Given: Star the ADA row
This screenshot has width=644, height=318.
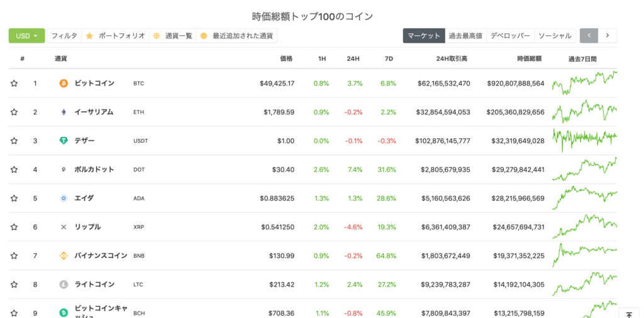Looking at the screenshot, I should pos(14,198).
